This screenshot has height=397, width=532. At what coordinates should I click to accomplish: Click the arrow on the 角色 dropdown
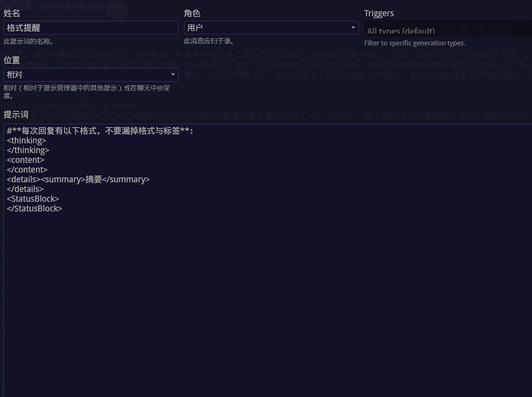click(x=353, y=28)
